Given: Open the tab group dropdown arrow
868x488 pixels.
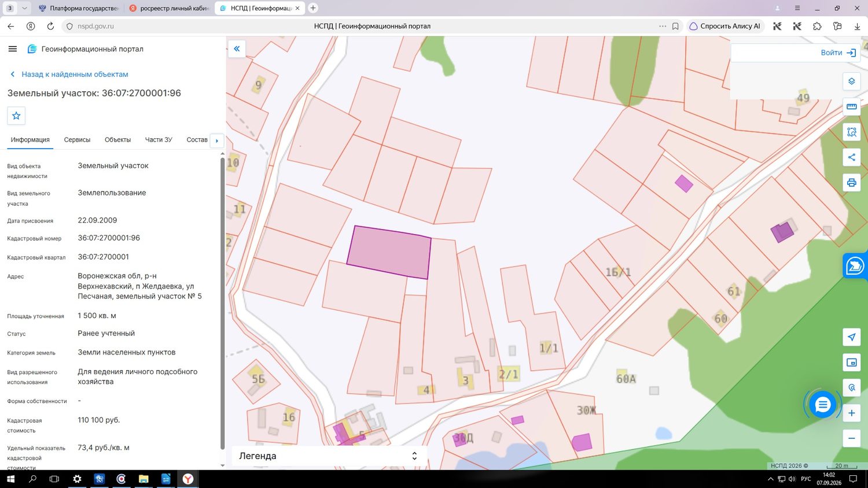Looking at the screenshot, I should pos(24,8).
